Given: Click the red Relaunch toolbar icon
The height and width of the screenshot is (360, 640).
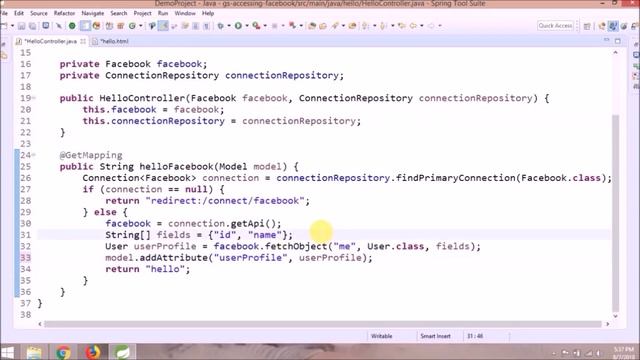Looking at the screenshot, I should tap(292, 26).
